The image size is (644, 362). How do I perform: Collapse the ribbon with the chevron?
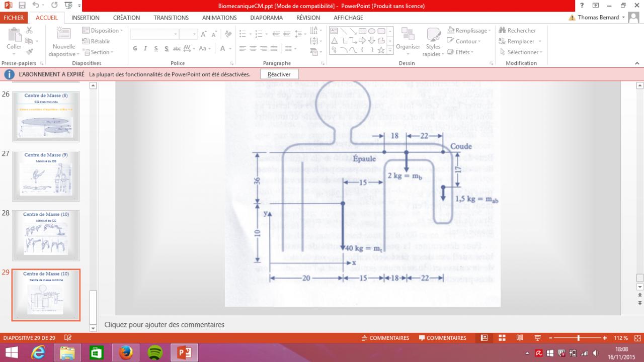click(637, 63)
